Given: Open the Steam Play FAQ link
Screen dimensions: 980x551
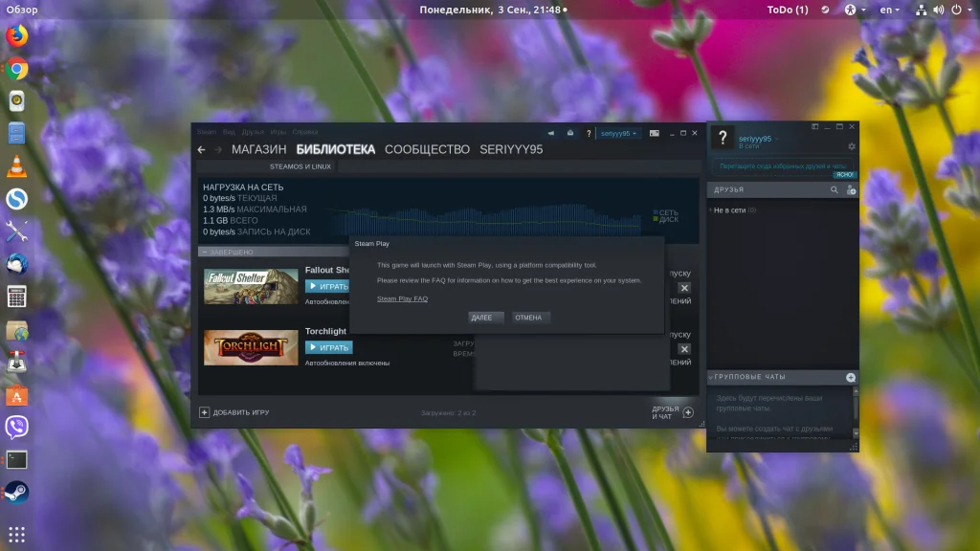Looking at the screenshot, I should 402,299.
